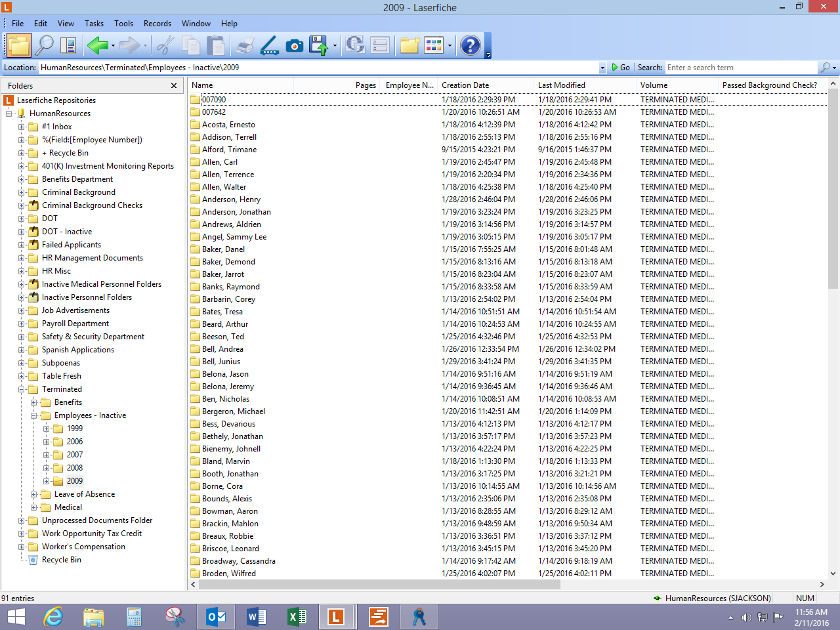Expand the 2008 folder tree node
Viewport: 840px width, 630px height.
(47, 468)
